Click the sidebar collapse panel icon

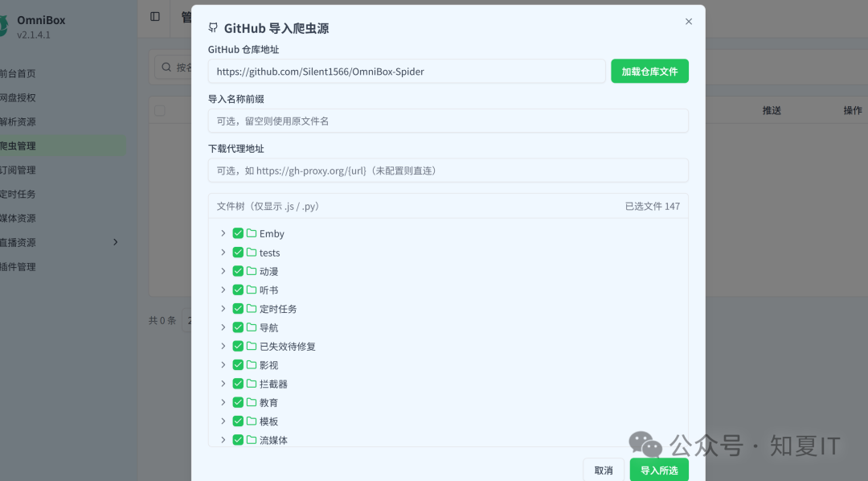[155, 17]
